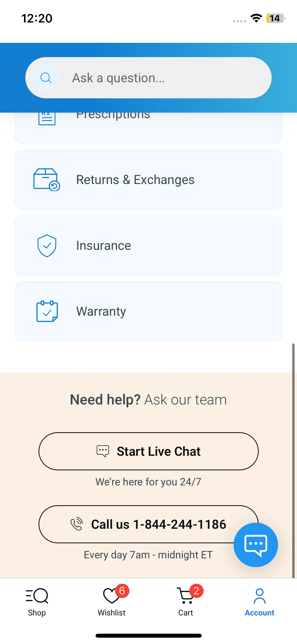Tap the Returns & Exchanges box icon
The image size is (297, 644).
[46, 180]
